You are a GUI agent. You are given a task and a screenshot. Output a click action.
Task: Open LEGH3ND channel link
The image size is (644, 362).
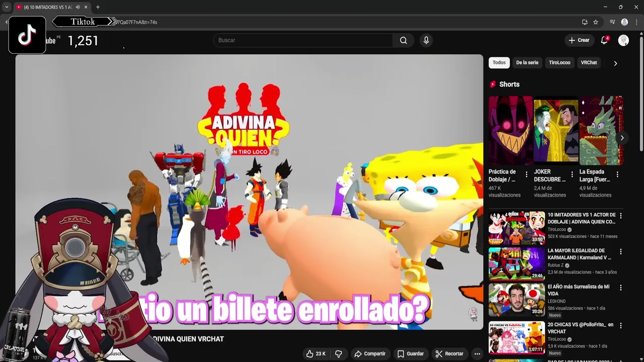pos(557,301)
